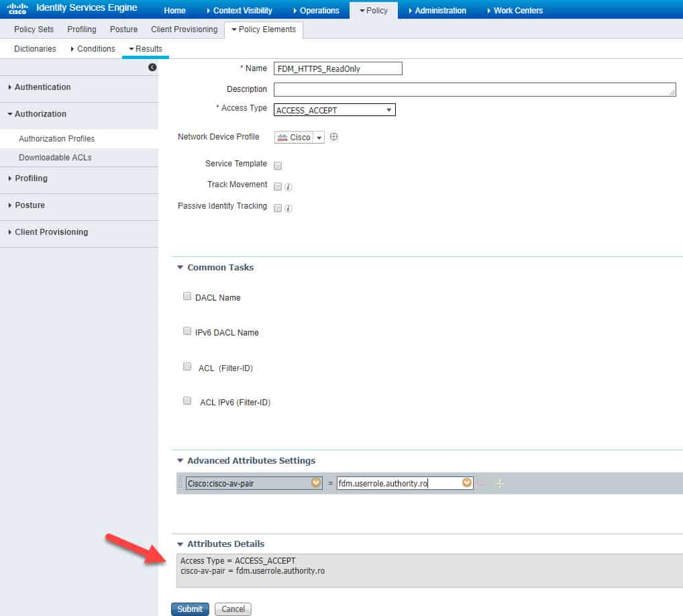Image resolution: width=683 pixels, height=616 pixels.
Task: Click the Cisco logo icon
Action: coord(17,8)
